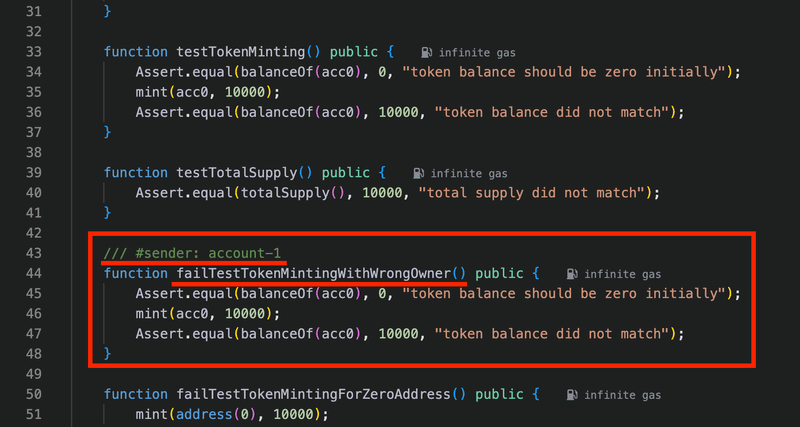The width and height of the screenshot is (800, 427).
Task: Click gas pump icon beside failTestTokenMintingWithWrongOwner
Action: click(572, 274)
